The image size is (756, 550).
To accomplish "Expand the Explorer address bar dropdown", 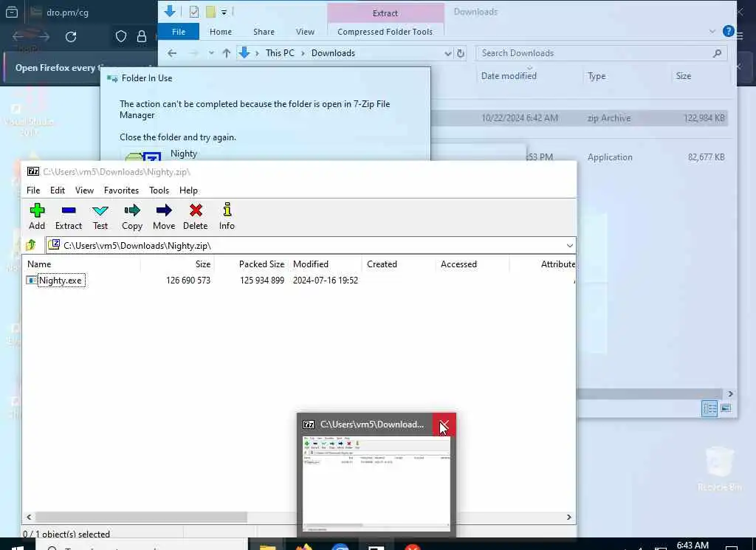I will (x=448, y=53).
